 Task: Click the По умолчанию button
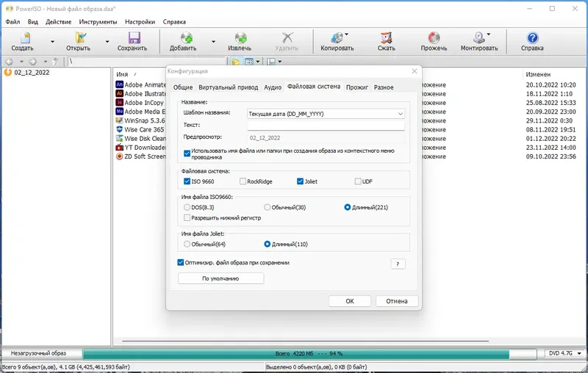(x=221, y=278)
